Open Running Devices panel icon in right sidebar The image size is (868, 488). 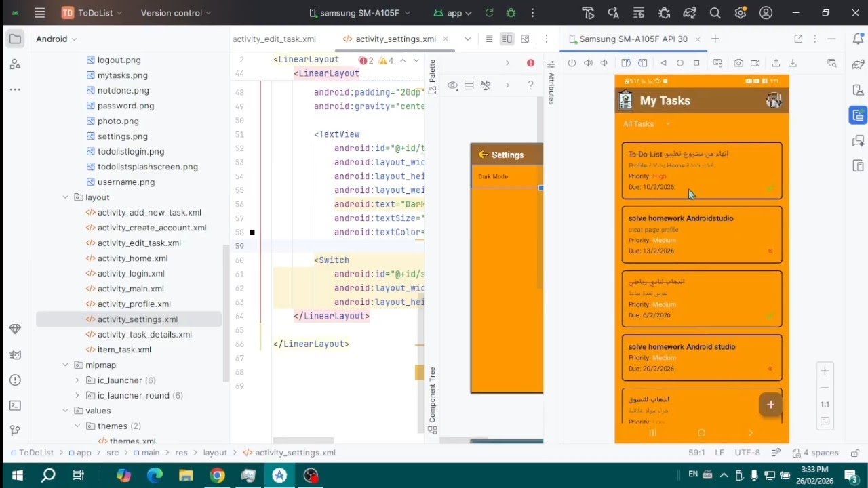pos(858,115)
